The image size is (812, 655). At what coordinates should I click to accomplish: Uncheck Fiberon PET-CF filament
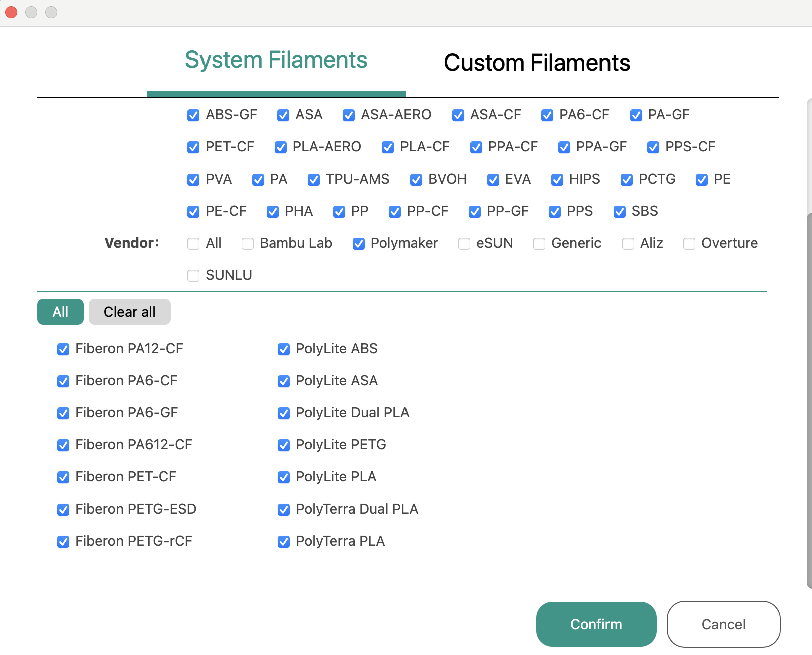coord(63,477)
